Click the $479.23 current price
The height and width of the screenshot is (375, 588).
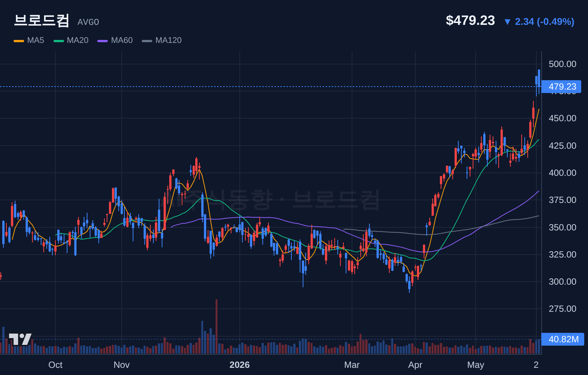470,20
